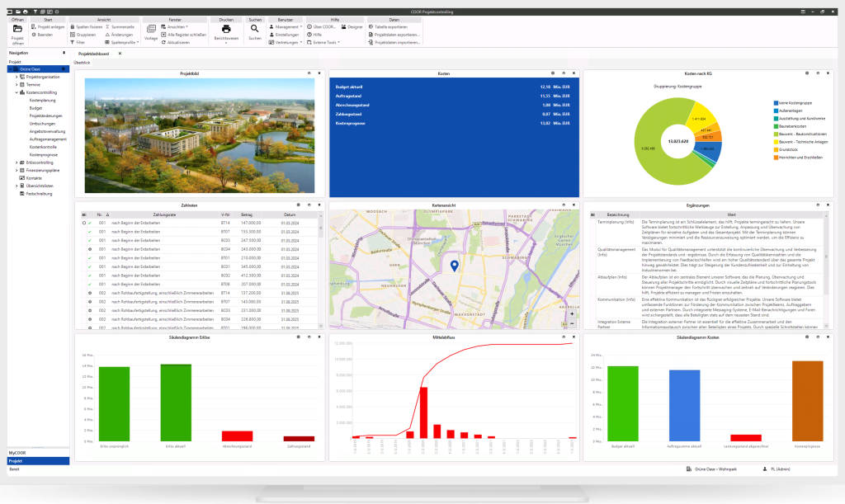Expand the Erlöscontrolling node
845x504 pixels.
coord(17,163)
